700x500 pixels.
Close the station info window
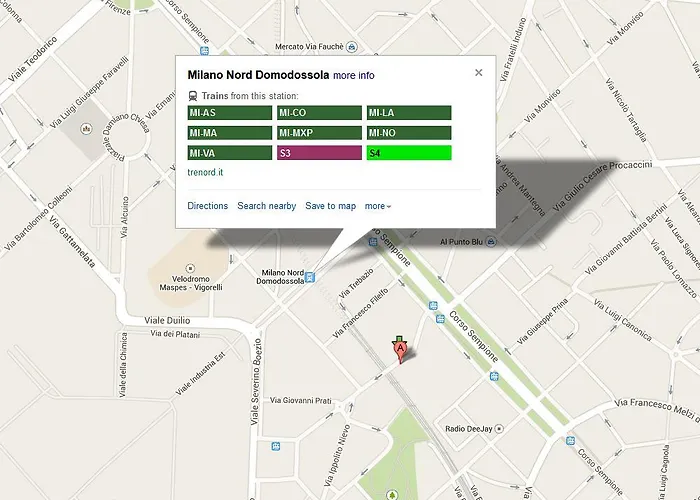[x=478, y=72]
